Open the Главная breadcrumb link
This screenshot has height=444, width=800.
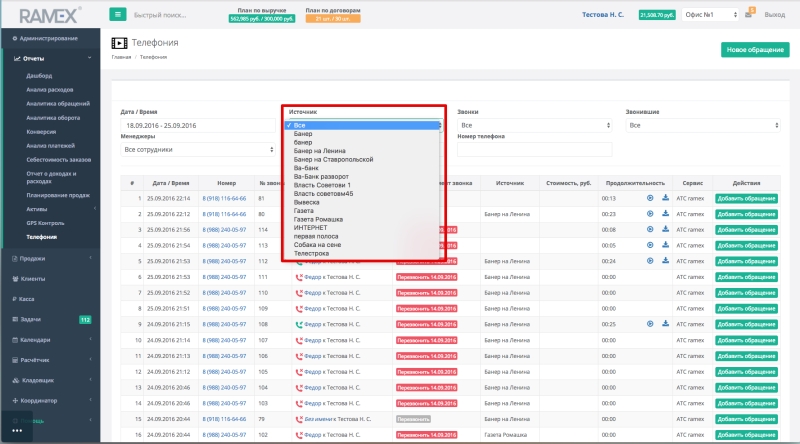point(121,57)
